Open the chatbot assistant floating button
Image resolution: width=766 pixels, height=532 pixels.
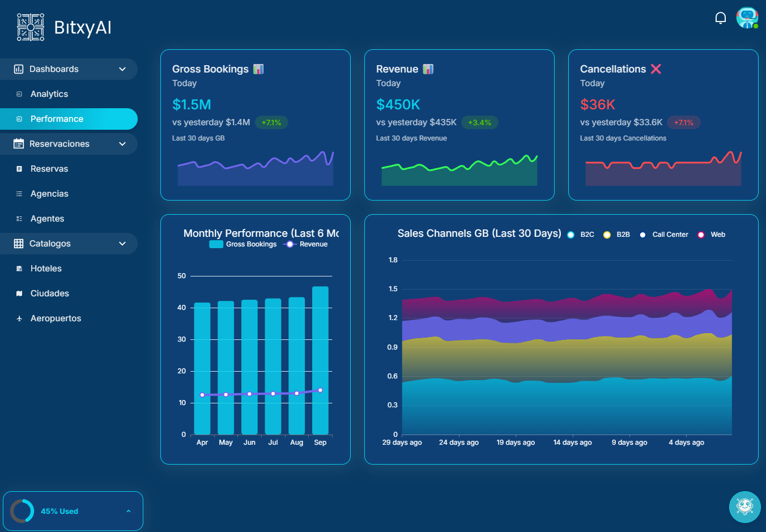[744, 507]
